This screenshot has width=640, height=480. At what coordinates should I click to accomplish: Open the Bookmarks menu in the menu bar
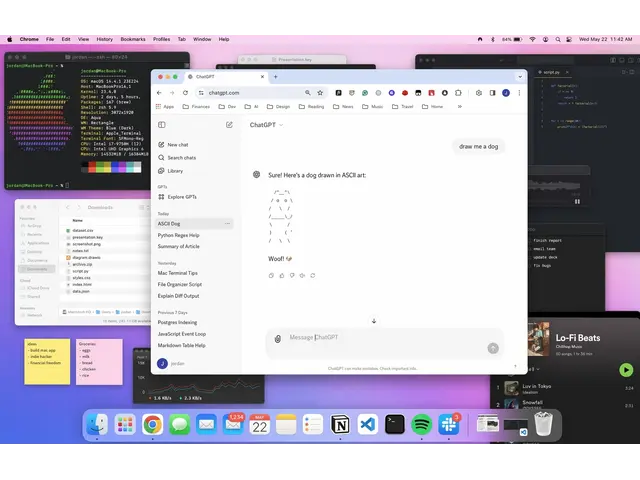(x=133, y=39)
